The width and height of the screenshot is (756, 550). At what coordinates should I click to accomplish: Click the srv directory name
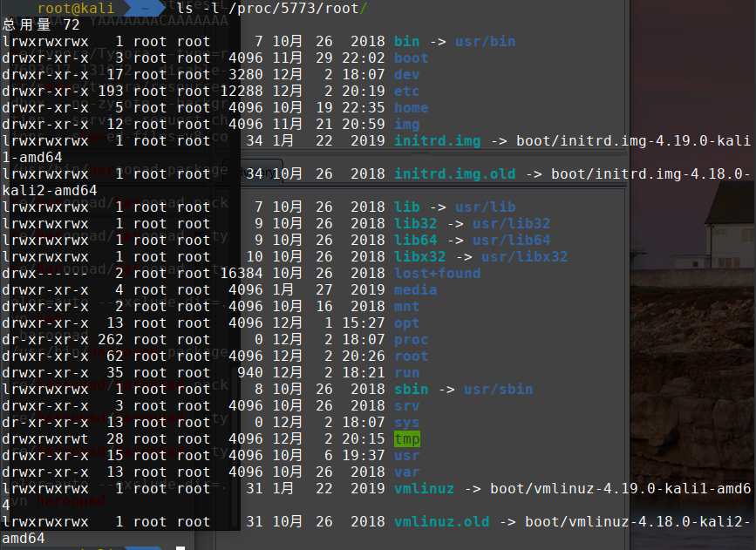406,405
